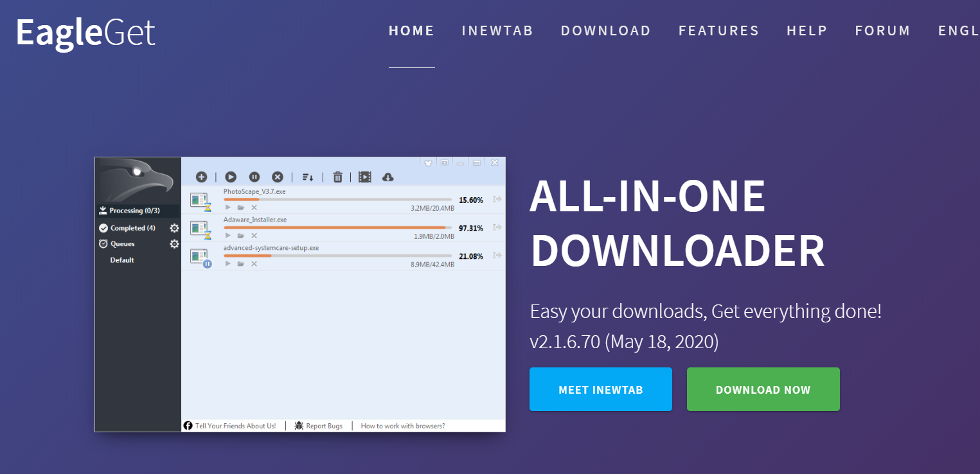The width and height of the screenshot is (980, 474).
Task: Click the PhotoScape_V3.7.exe file type icon
Action: click(200, 202)
